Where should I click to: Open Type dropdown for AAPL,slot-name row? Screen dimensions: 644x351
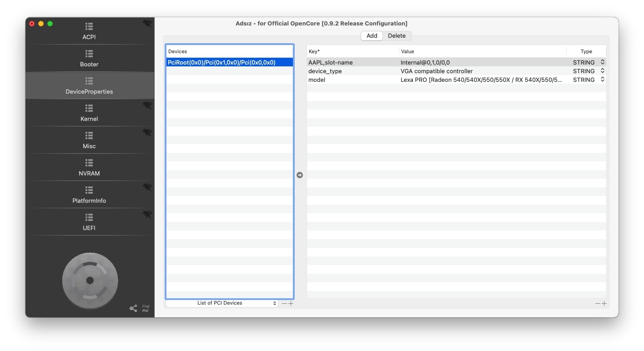click(602, 62)
